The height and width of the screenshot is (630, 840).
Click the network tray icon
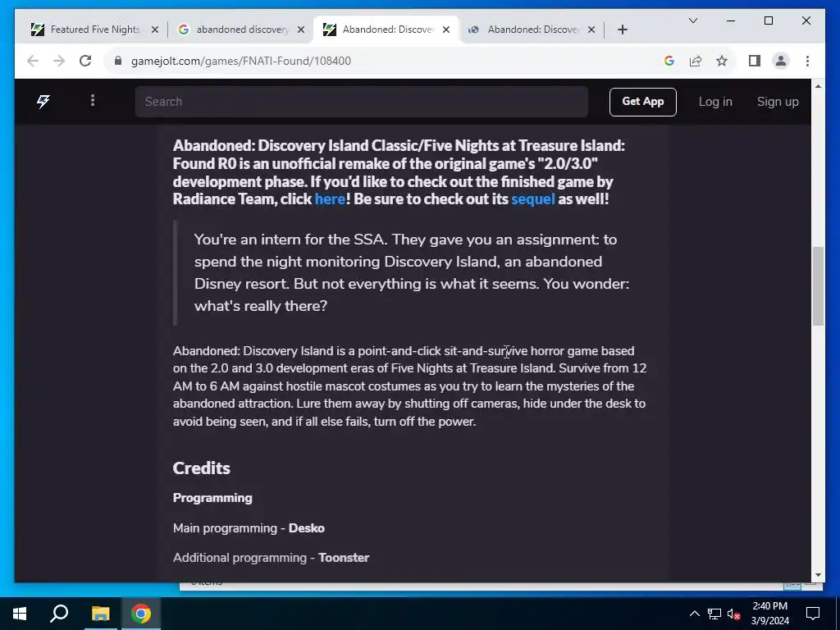(x=714, y=614)
